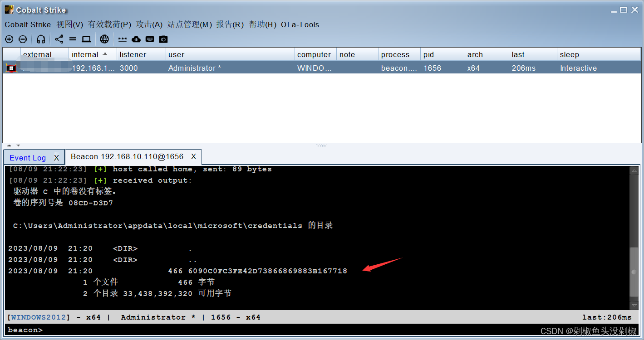Screen dimensions: 644x340
Task: Click the received output log line
Action: [100, 180]
